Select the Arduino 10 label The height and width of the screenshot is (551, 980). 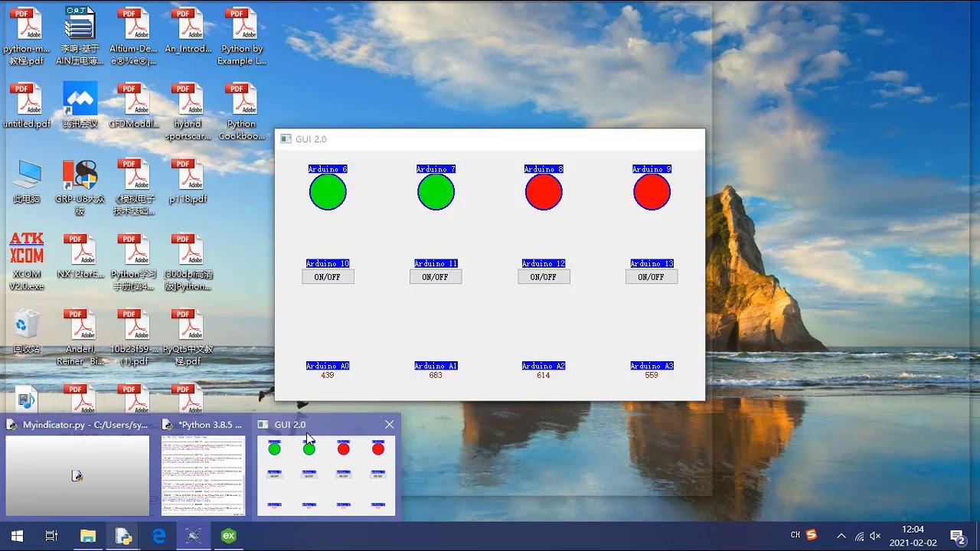point(328,263)
